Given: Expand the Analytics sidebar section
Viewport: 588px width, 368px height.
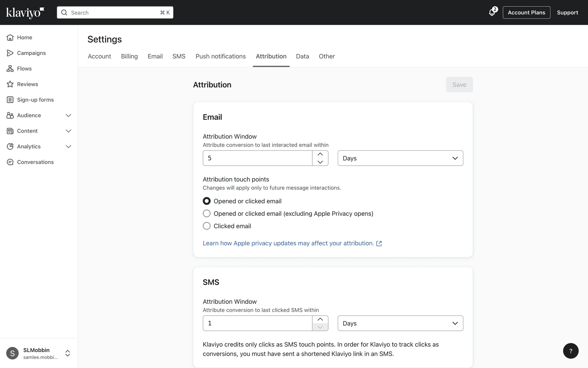Looking at the screenshot, I should (68, 147).
